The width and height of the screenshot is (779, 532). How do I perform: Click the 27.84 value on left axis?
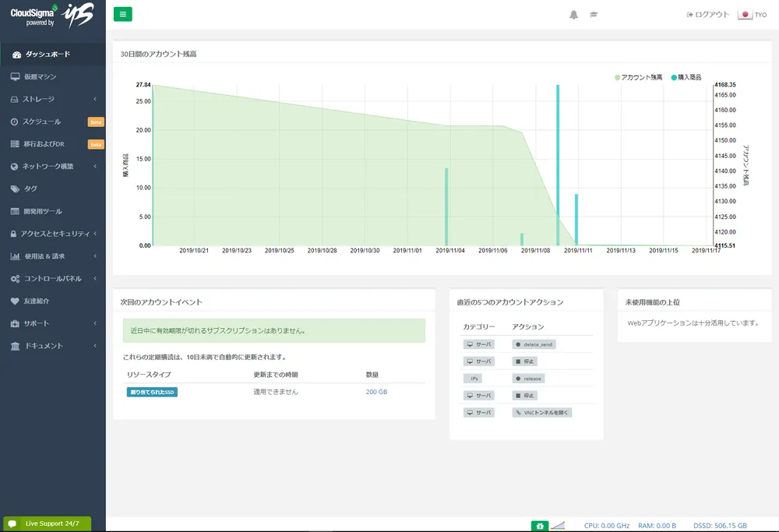tap(143, 85)
